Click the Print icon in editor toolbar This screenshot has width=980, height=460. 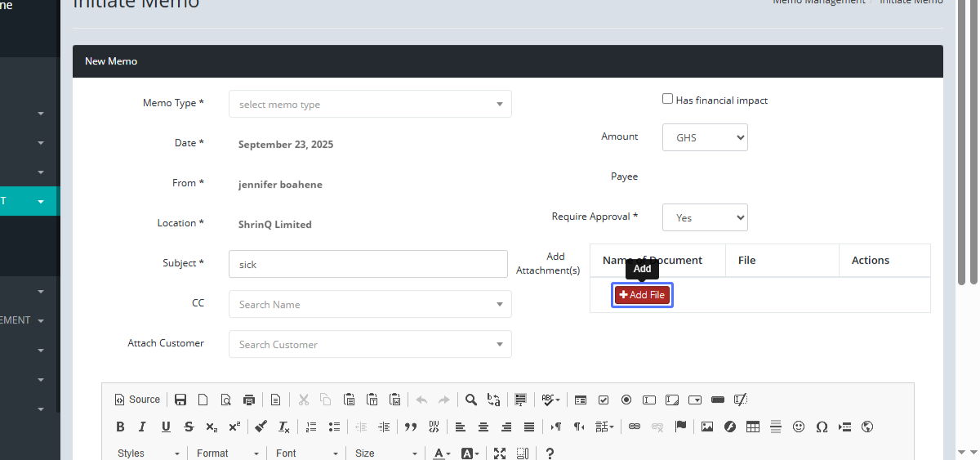[249, 400]
